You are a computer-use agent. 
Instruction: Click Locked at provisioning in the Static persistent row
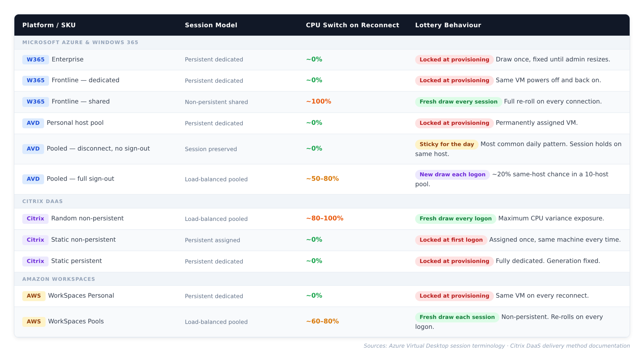point(454,261)
